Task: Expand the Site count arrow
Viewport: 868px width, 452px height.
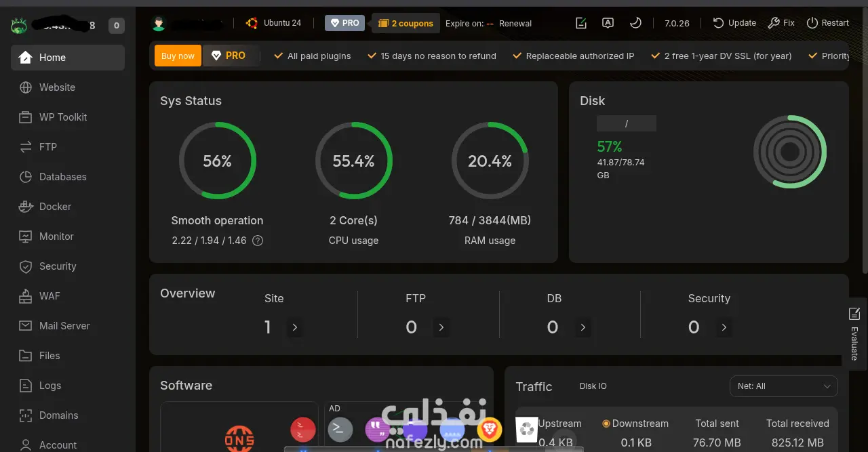Action: tap(295, 327)
